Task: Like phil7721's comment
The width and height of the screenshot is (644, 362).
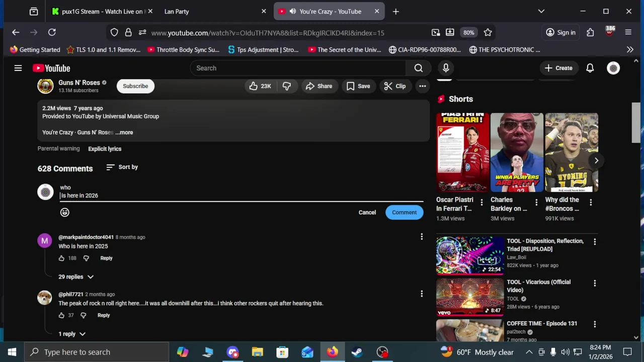Action: pos(61,315)
